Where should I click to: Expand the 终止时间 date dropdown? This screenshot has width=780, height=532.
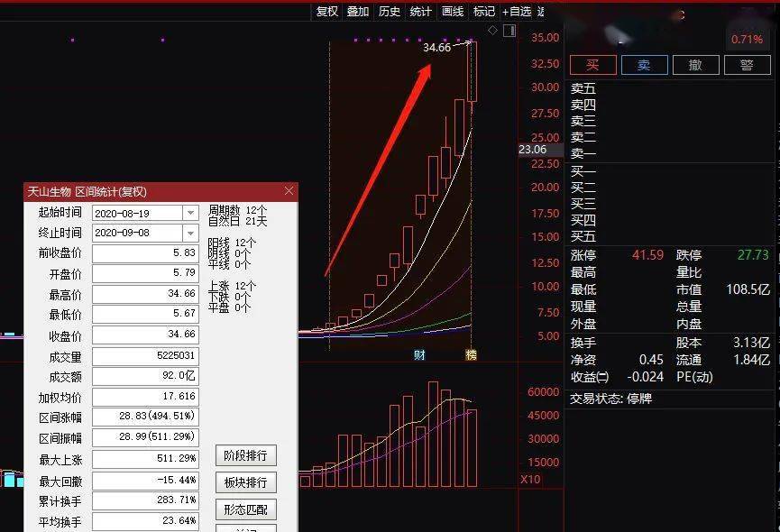(190, 233)
